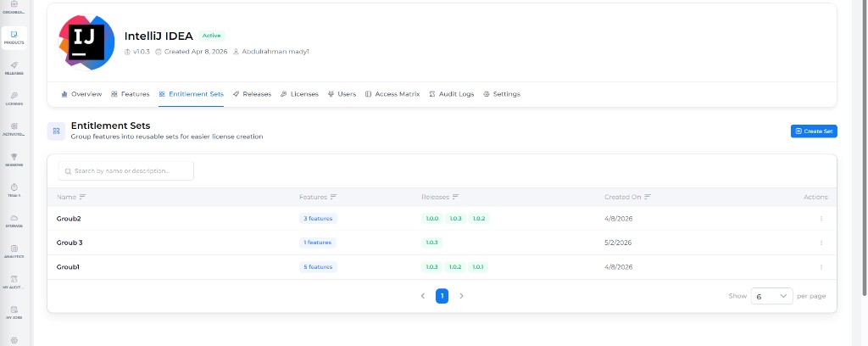Click Groub2 release tag 1.0.2
This screenshot has height=346, width=868.
(x=479, y=219)
